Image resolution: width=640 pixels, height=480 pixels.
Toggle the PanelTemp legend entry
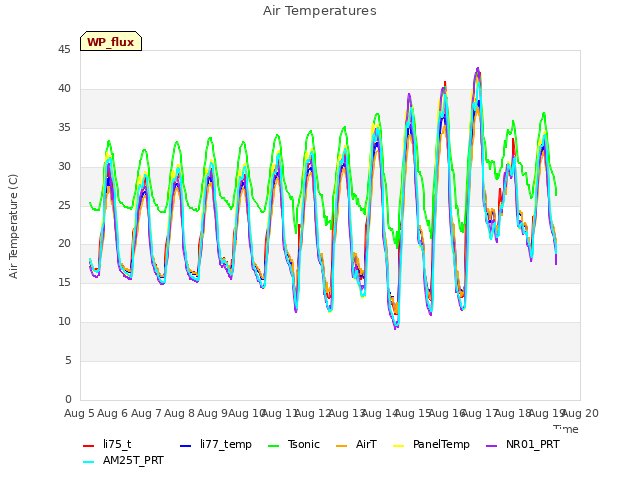click(431, 444)
